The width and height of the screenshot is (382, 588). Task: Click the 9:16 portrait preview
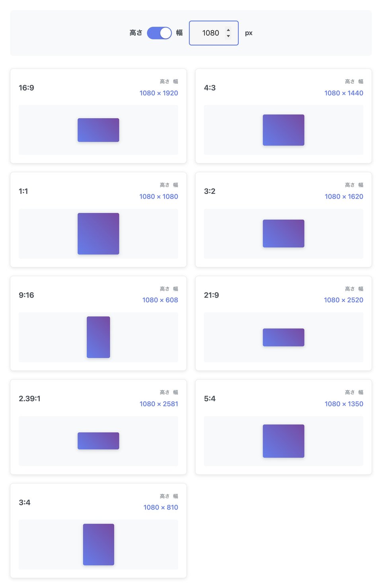(x=98, y=337)
